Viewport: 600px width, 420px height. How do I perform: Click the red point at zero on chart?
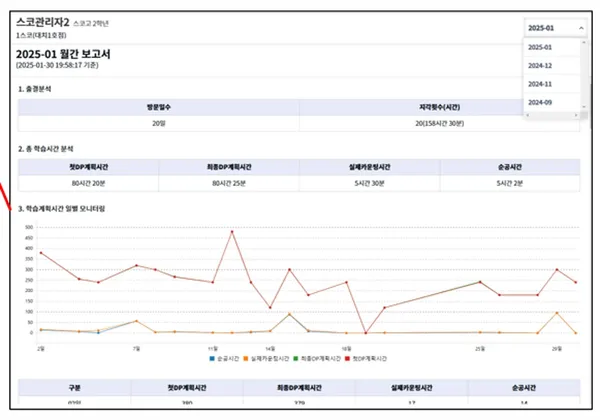tap(365, 333)
